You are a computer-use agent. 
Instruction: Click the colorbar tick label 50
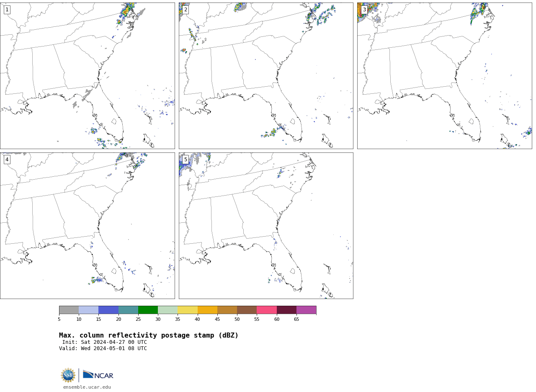(237, 320)
